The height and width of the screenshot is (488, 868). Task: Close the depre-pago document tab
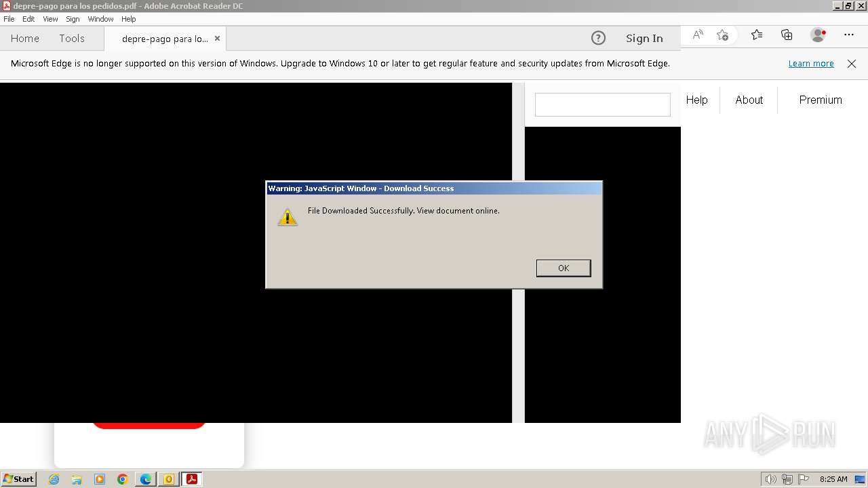(217, 39)
